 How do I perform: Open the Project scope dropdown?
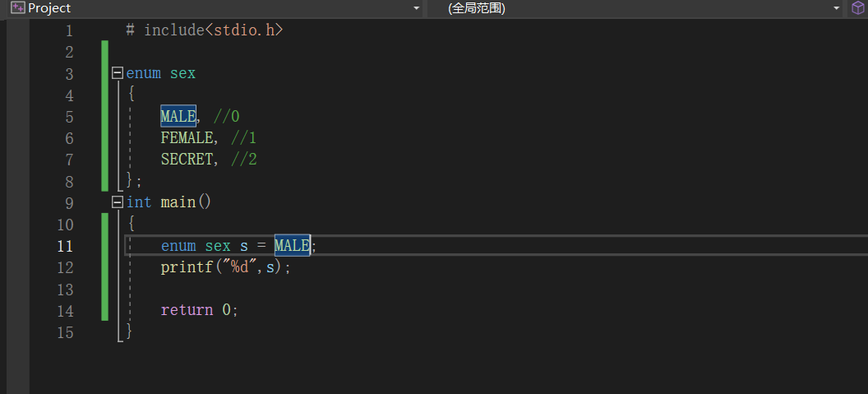(416, 8)
